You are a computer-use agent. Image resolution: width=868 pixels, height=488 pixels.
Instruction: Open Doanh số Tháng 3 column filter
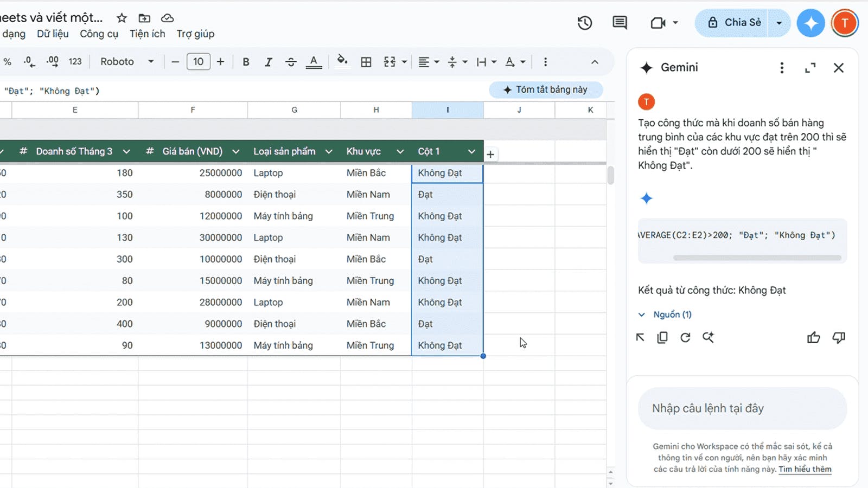[126, 152]
